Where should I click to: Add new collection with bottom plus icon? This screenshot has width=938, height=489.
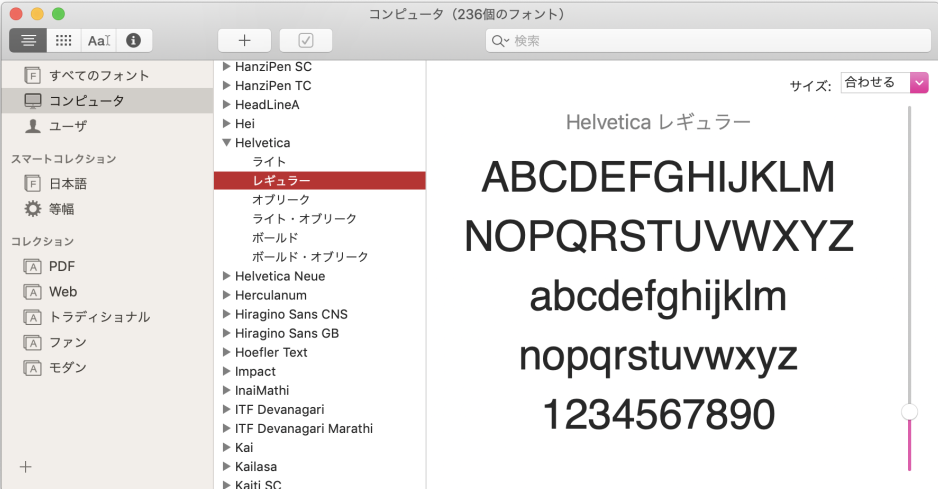tap(26, 466)
